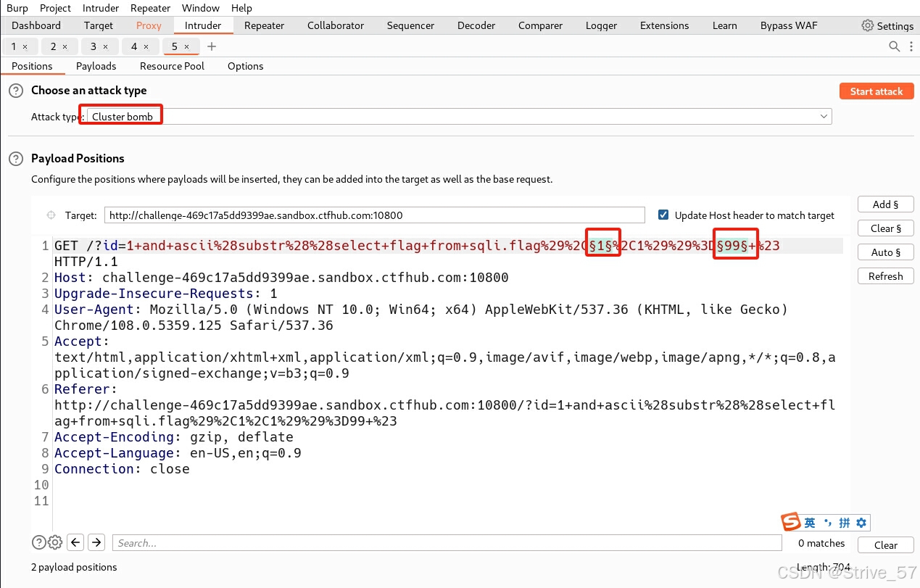Open Settings gear icon

[867, 25]
